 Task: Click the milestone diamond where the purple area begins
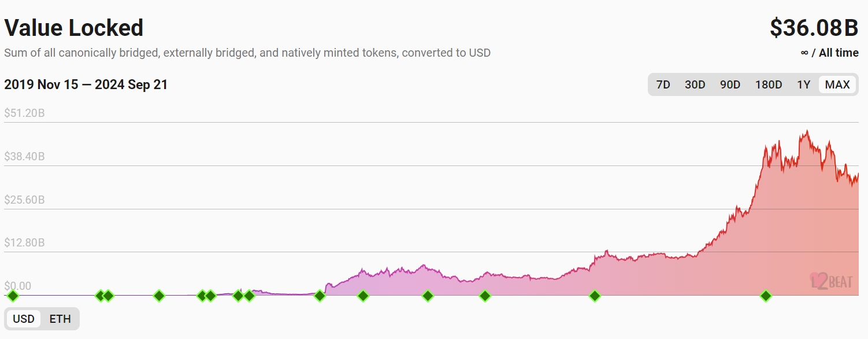[x=320, y=296]
